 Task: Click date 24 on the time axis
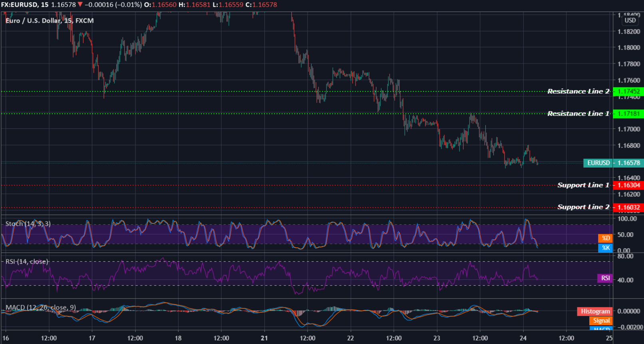click(x=523, y=338)
